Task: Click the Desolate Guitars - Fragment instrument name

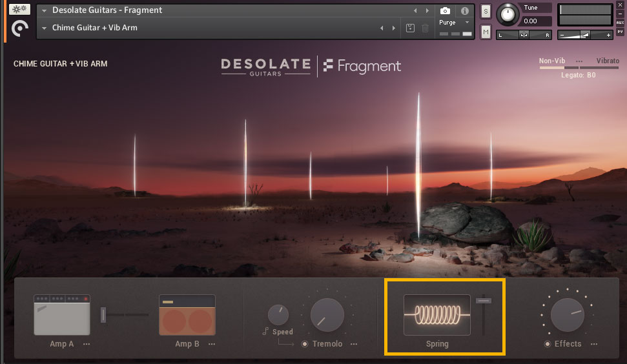Action: (x=107, y=10)
